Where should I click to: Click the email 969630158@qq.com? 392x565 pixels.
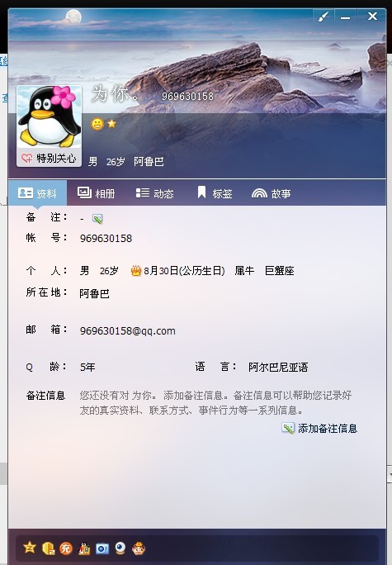[128, 330]
